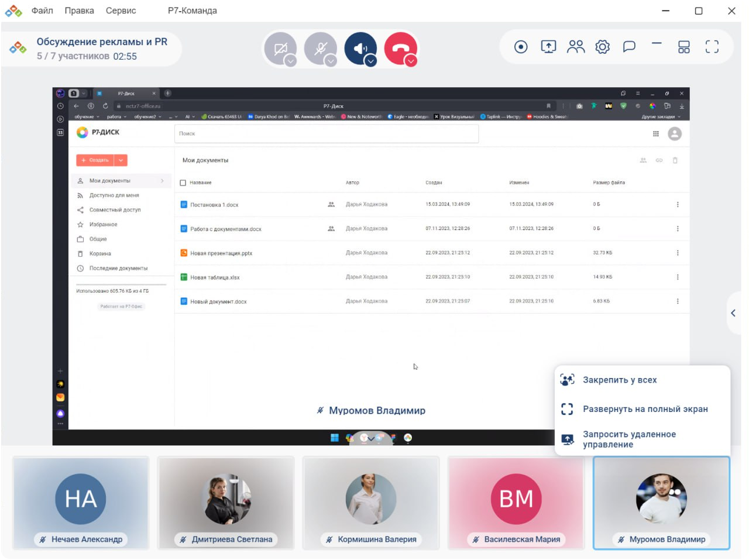Click the link icon above the document list
Screen dimensions: 749x560
tap(659, 160)
